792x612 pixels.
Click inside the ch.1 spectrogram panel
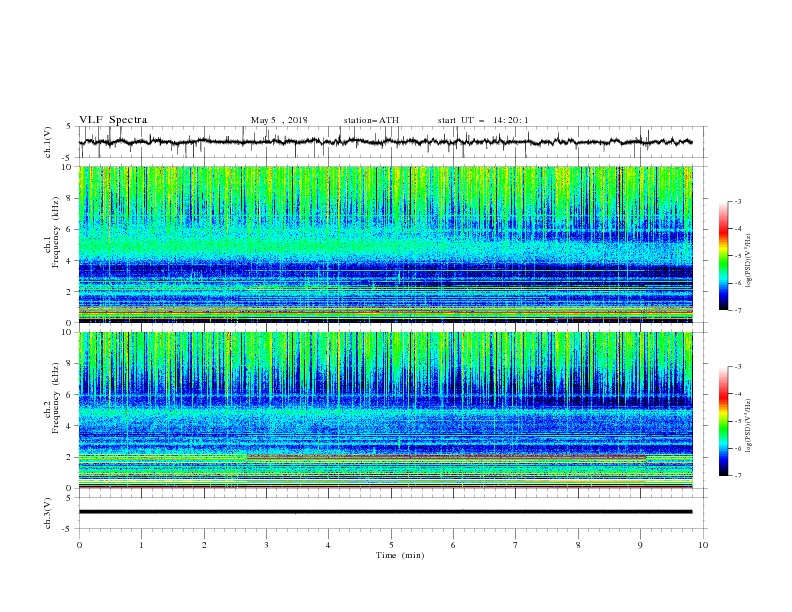(385, 244)
